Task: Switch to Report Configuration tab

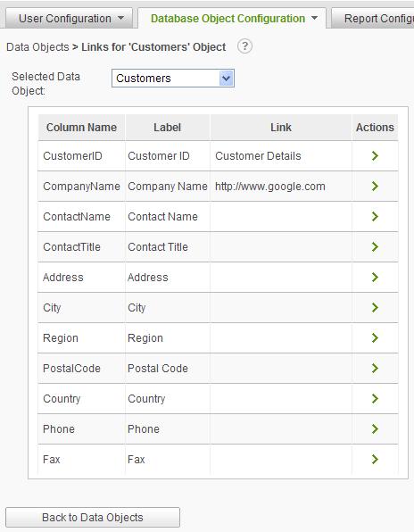Action: (x=372, y=19)
